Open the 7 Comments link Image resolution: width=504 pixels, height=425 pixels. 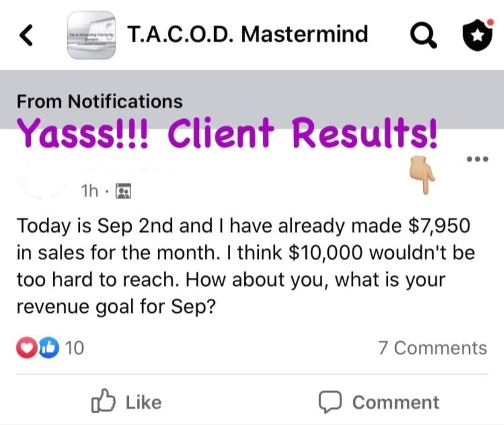point(433,348)
